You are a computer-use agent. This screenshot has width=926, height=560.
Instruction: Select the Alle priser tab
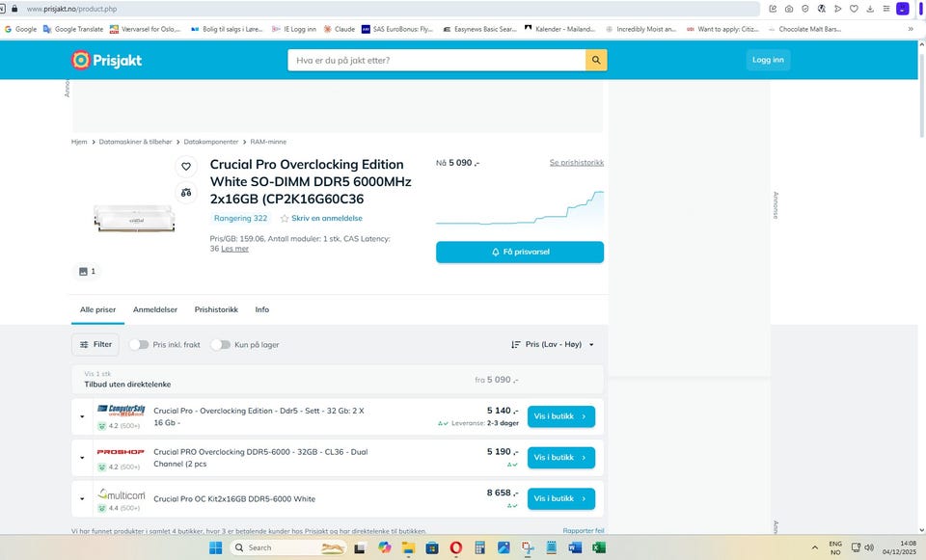point(98,309)
